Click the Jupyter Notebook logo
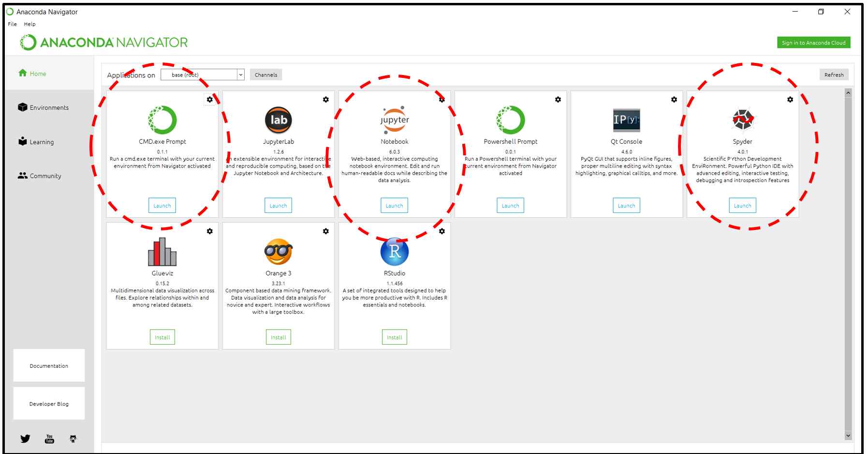 (395, 120)
